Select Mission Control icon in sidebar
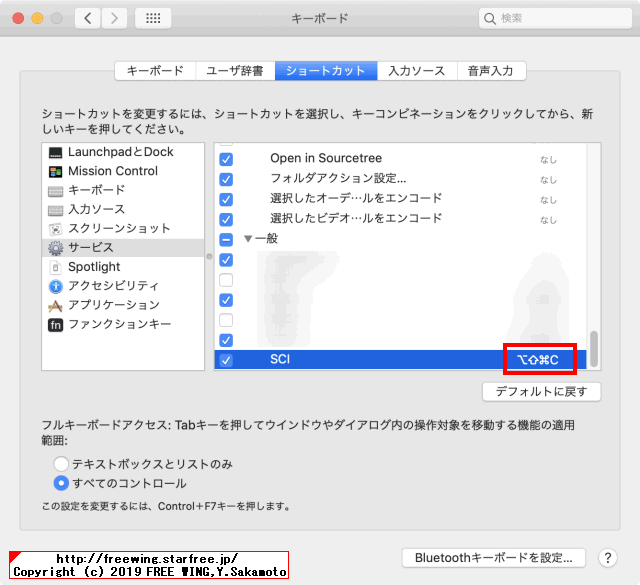Viewport: 640px width, 585px height. coord(56,171)
